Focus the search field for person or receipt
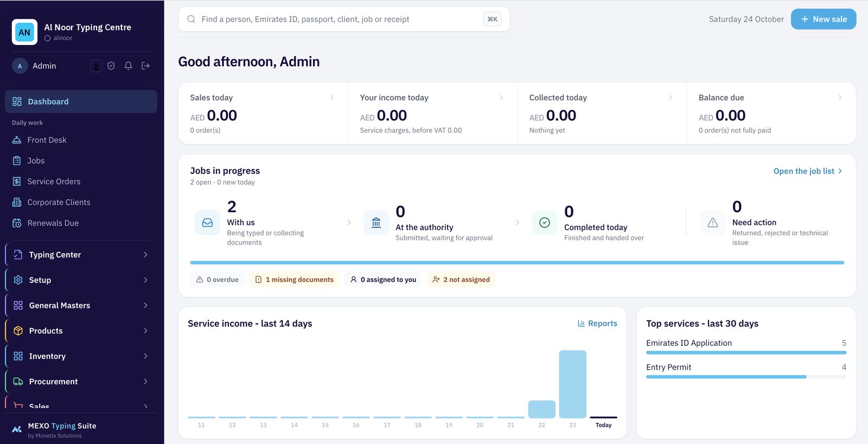 coord(344,19)
